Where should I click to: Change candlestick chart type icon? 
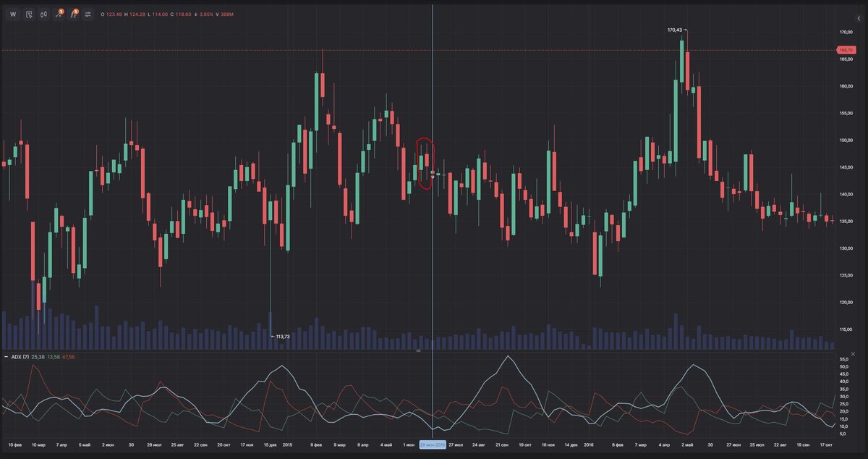pos(43,14)
